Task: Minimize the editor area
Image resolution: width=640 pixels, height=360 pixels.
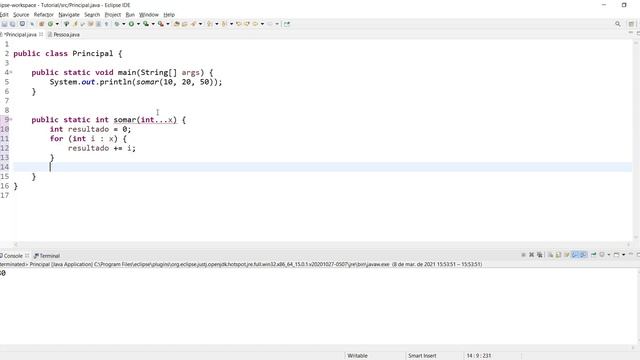Action: [x=631, y=33]
